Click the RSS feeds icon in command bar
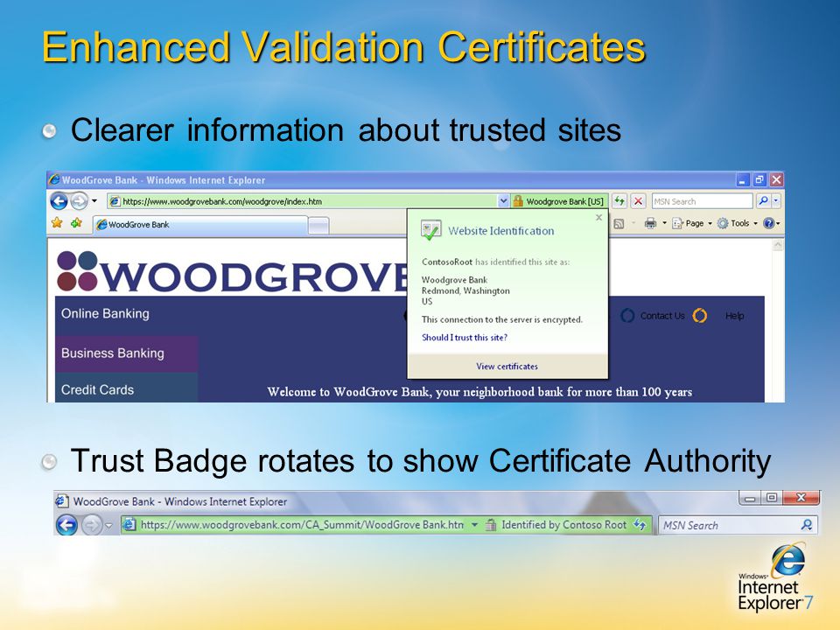840x630 pixels. (619, 223)
